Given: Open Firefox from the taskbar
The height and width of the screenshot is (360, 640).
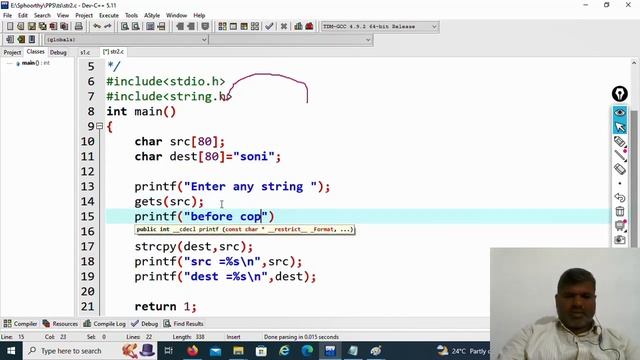Looking at the screenshot, I should point(193,351).
